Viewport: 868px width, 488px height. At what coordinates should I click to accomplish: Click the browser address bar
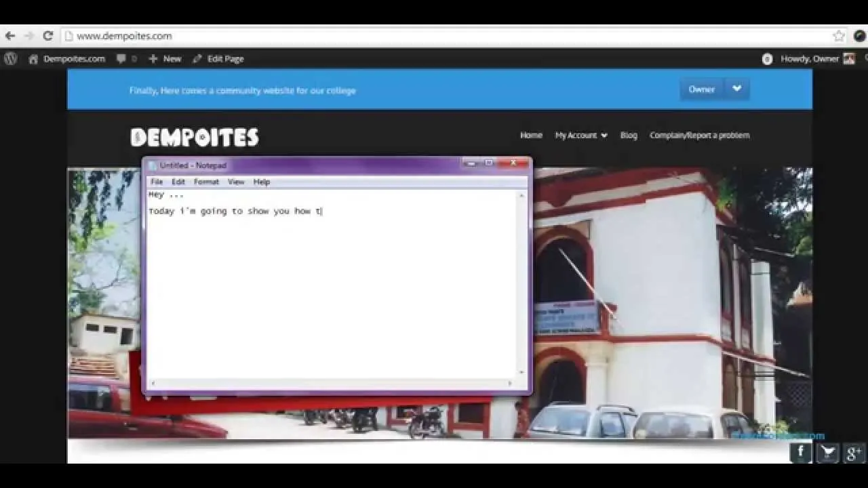pos(448,36)
